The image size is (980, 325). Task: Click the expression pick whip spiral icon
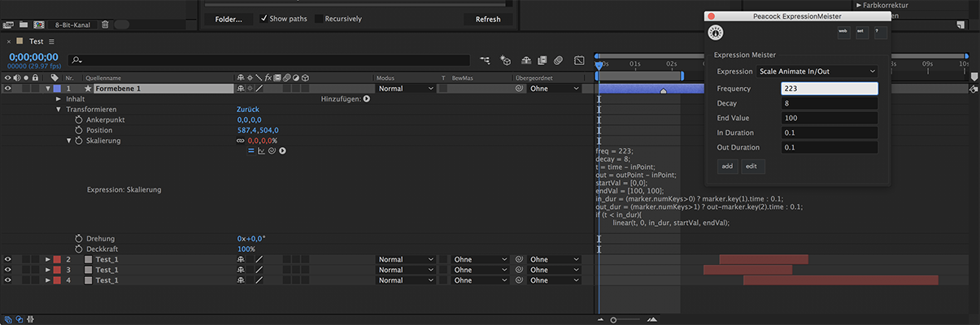click(272, 150)
